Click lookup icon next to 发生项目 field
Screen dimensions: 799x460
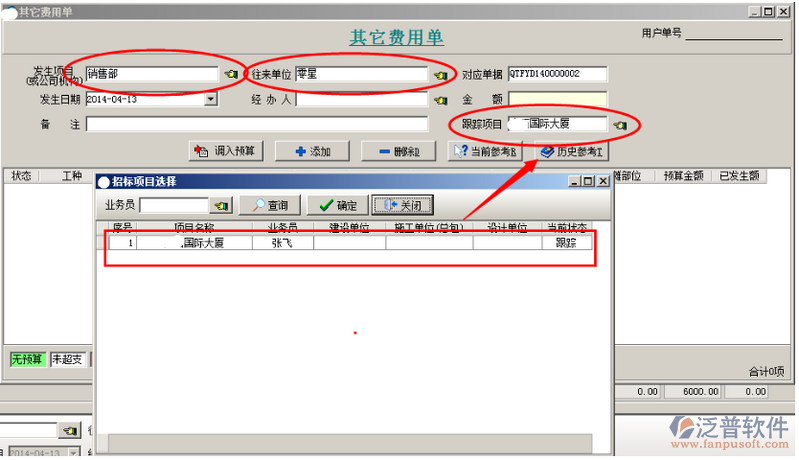pos(231,75)
